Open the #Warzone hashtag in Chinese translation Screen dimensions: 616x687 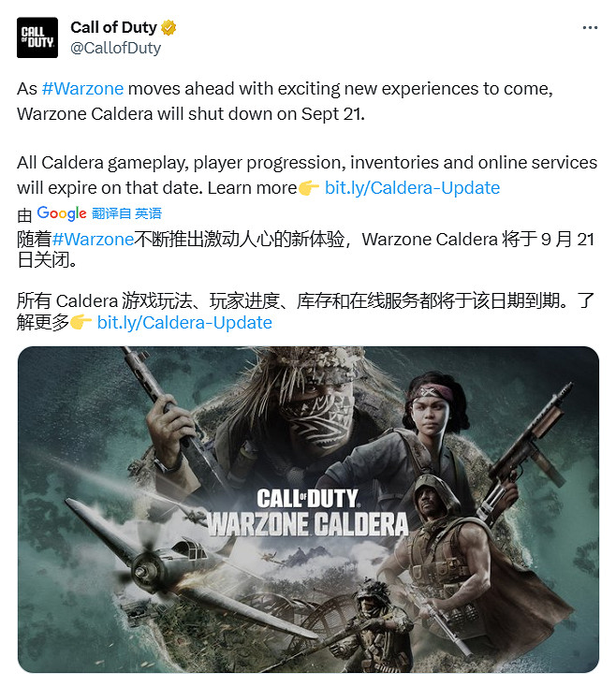[93, 240]
